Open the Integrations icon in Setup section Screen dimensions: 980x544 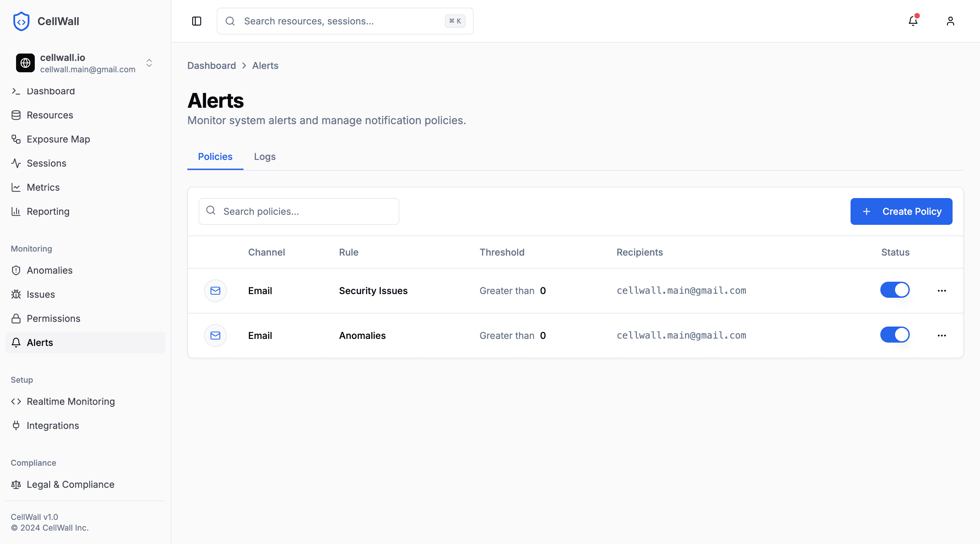(16, 425)
